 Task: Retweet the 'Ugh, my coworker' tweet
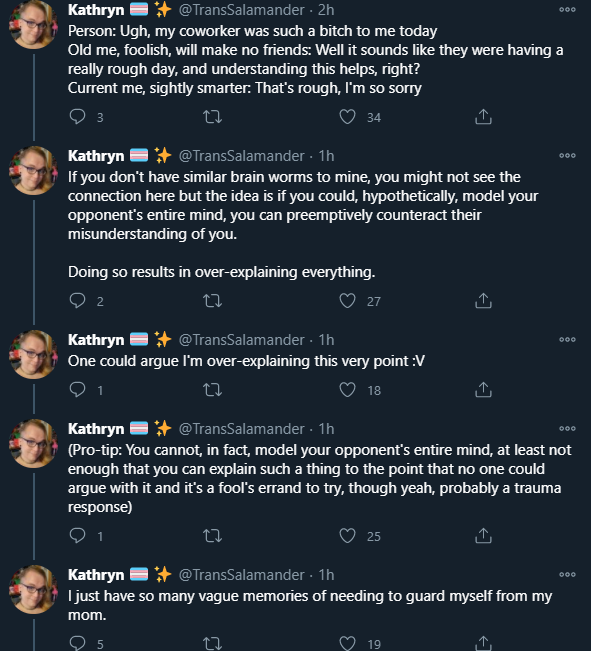pyautogui.click(x=212, y=117)
